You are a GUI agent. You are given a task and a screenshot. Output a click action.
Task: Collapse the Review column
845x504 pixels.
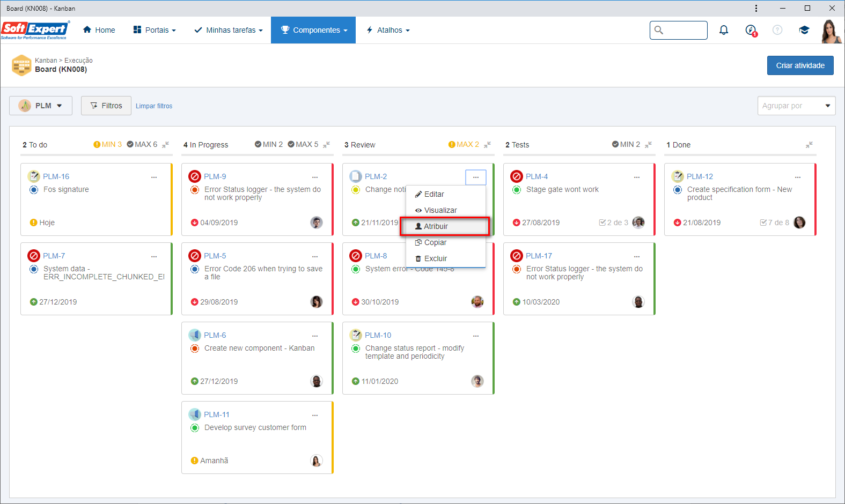click(x=488, y=145)
